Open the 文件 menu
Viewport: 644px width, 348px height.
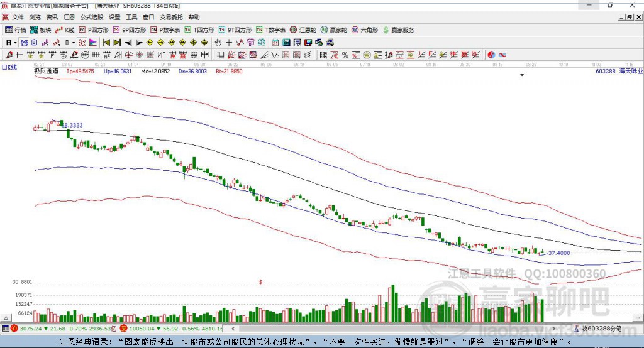pyautogui.click(x=18, y=17)
